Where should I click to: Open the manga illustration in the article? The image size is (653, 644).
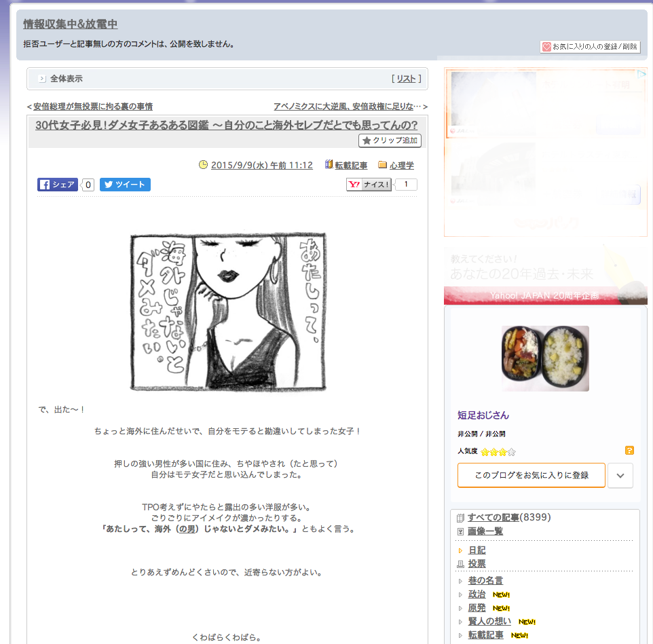click(228, 312)
